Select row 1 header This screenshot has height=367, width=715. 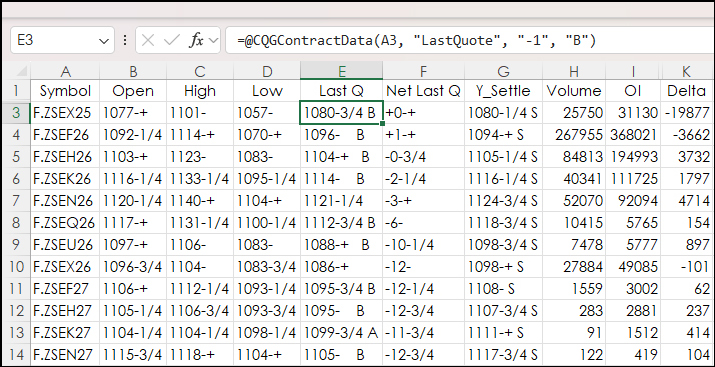(16, 91)
